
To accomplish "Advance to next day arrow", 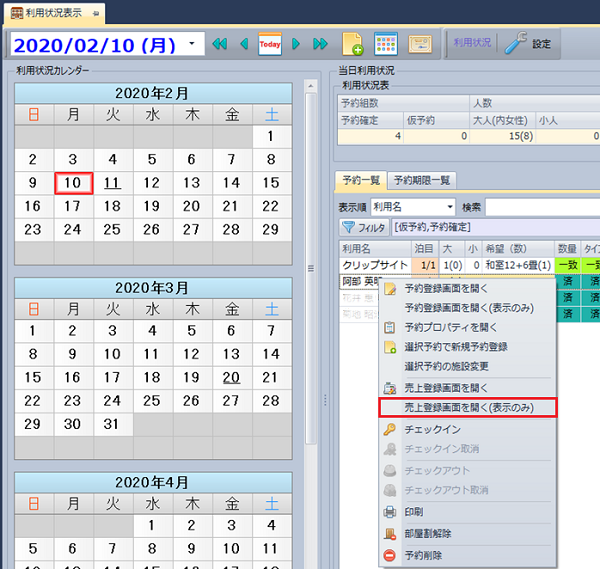I will point(296,44).
